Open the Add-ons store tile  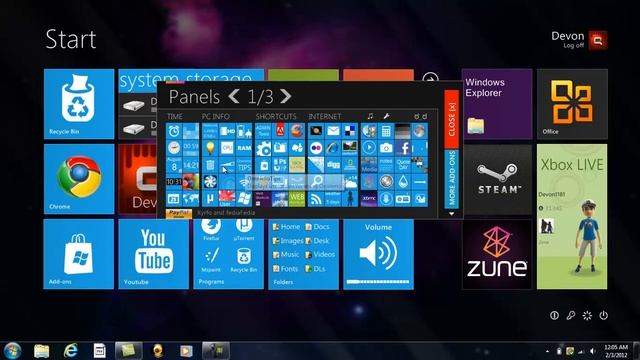pyautogui.click(x=79, y=254)
